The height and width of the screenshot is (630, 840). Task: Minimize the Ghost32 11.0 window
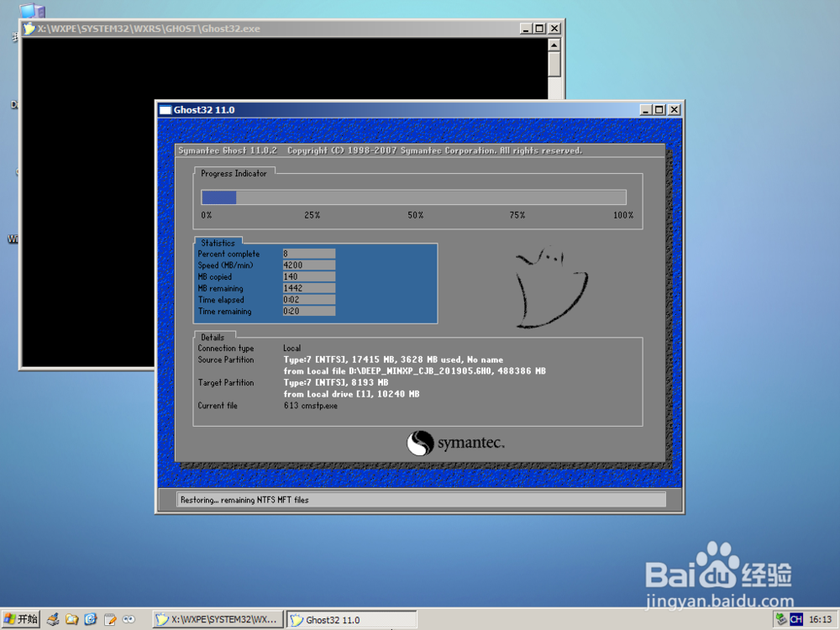click(x=645, y=110)
